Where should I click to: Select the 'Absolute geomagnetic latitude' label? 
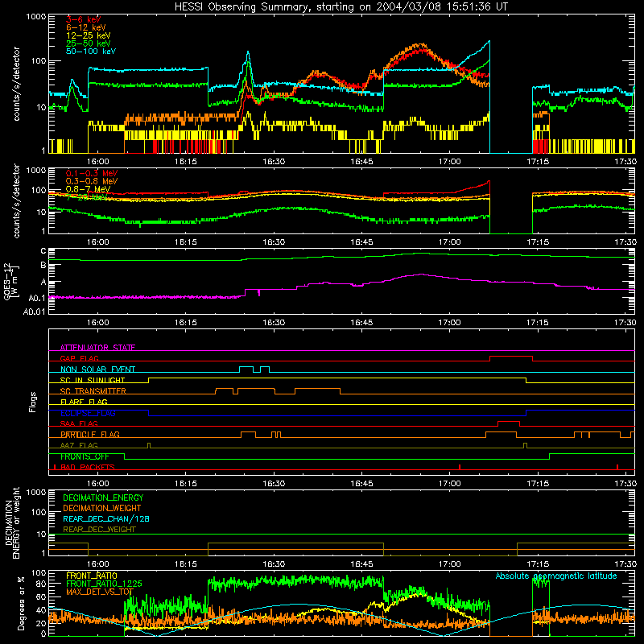coord(556,576)
